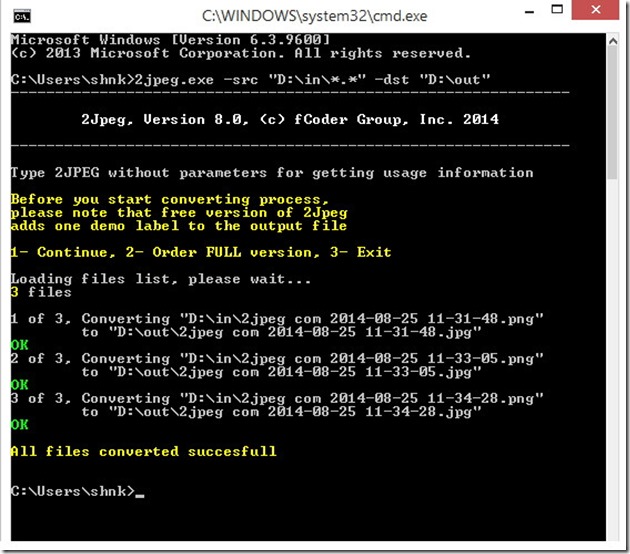The width and height of the screenshot is (630, 554).
Task: Maximize the cmd.exe window
Action: 557,9
